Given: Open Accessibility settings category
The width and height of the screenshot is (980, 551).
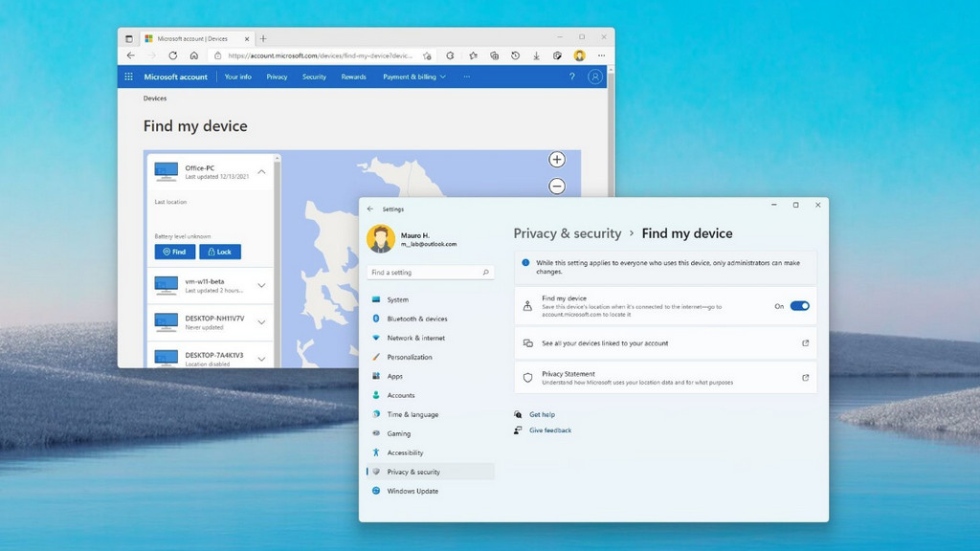Looking at the screenshot, I should (x=431, y=452).
